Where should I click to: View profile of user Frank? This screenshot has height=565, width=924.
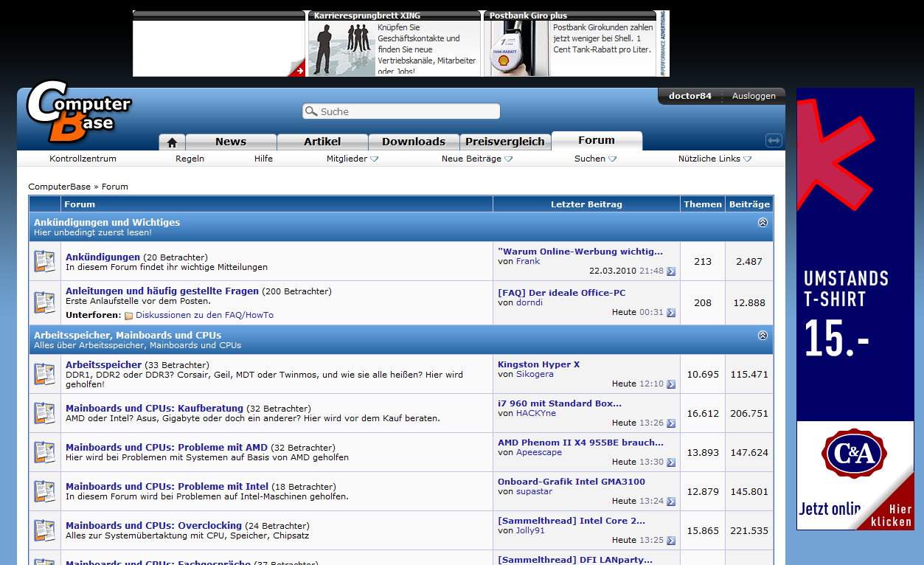coord(528,261)
